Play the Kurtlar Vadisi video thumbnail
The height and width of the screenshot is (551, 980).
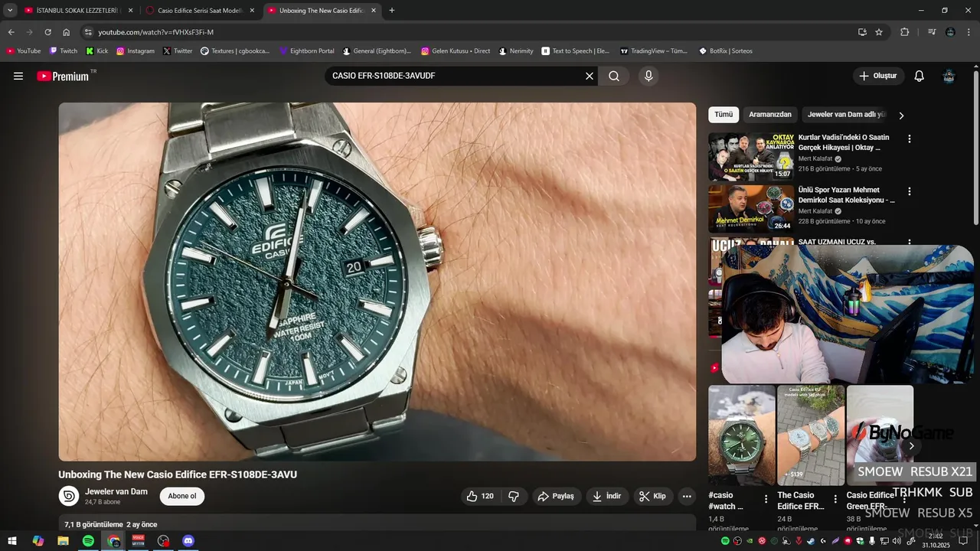click(x=751, y=157)
